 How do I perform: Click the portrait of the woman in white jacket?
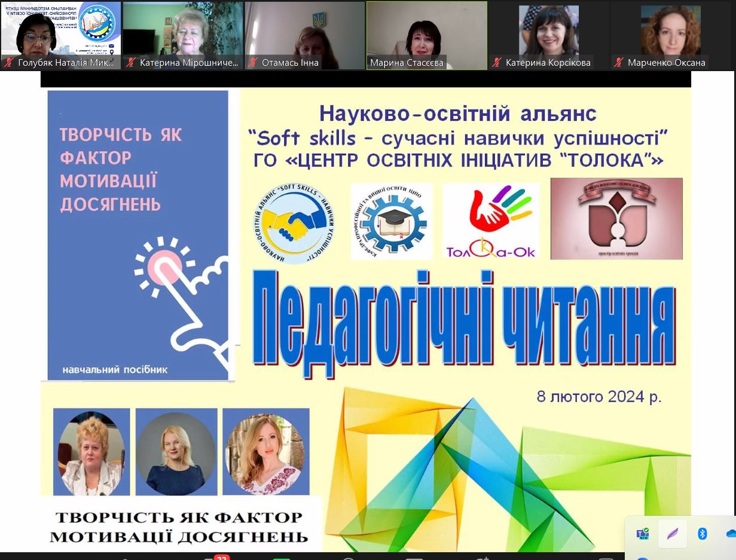(91, 452)
